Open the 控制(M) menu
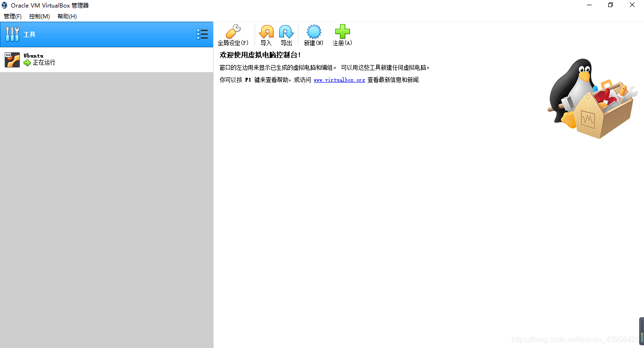This screenshot has width=644, height=348. (x=40, y=17)
